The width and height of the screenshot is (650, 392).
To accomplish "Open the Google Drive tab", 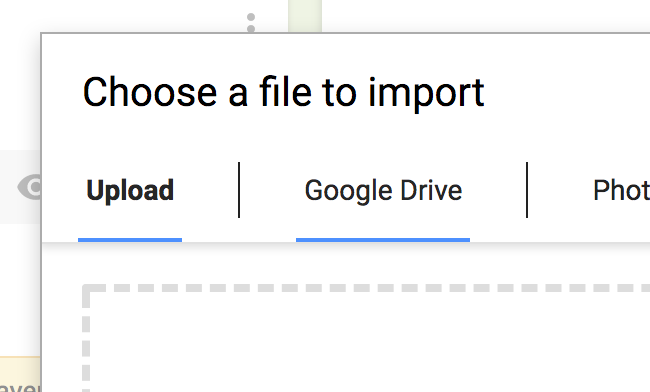I will tap(383, 190).
